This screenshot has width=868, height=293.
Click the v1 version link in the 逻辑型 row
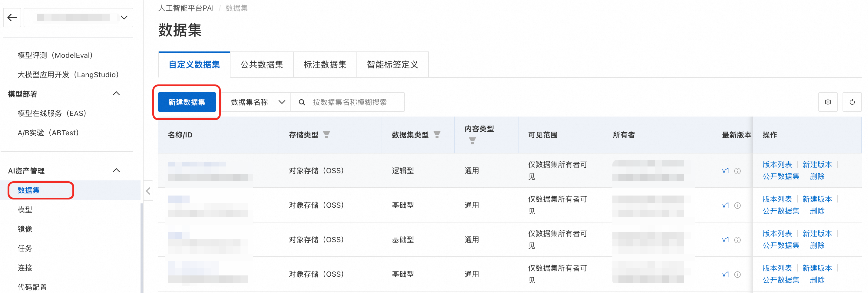[725, 171]
